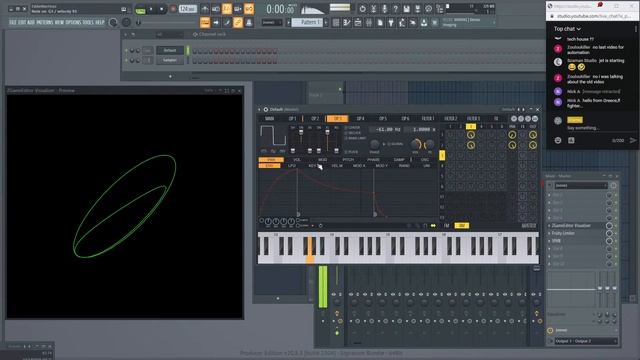640x360 pixels.
Task: Select the LFO articulator tab
Action: coord(291,166)
